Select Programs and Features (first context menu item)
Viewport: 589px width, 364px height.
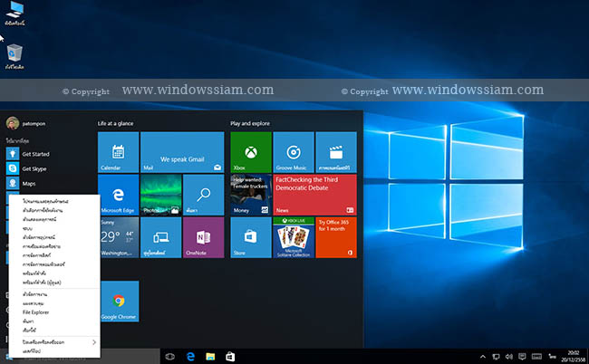point(54,201)
